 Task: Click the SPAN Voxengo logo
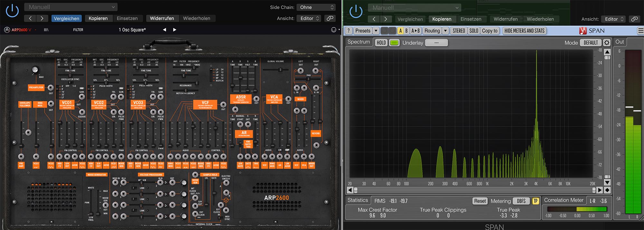[583, 31]
